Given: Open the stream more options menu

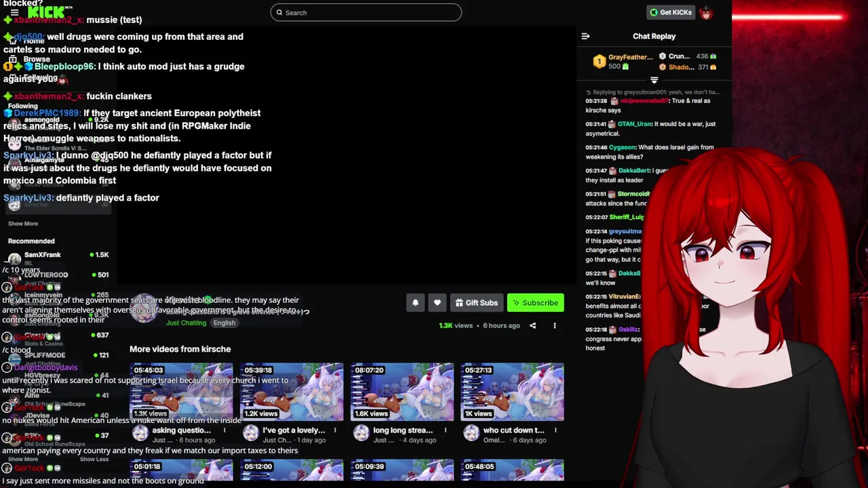Looking at the screenshot, I should 554,325.
